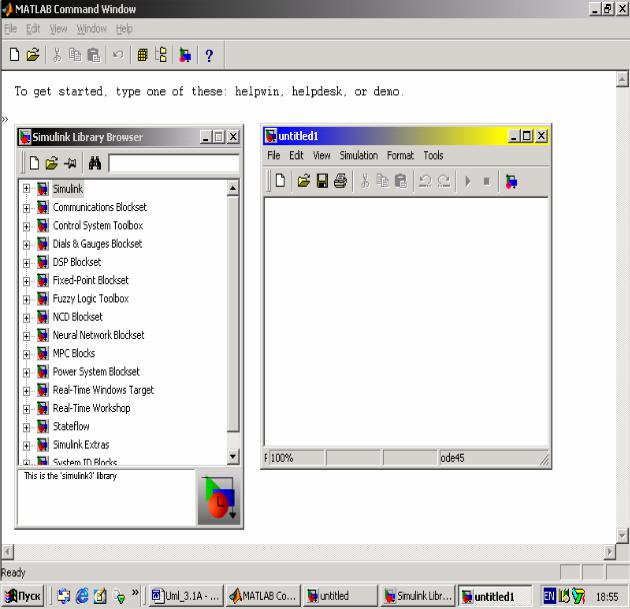The image size is (630, 609).
Task: Expand Fuzzy Logic Toolbox node
Action: 27,300
